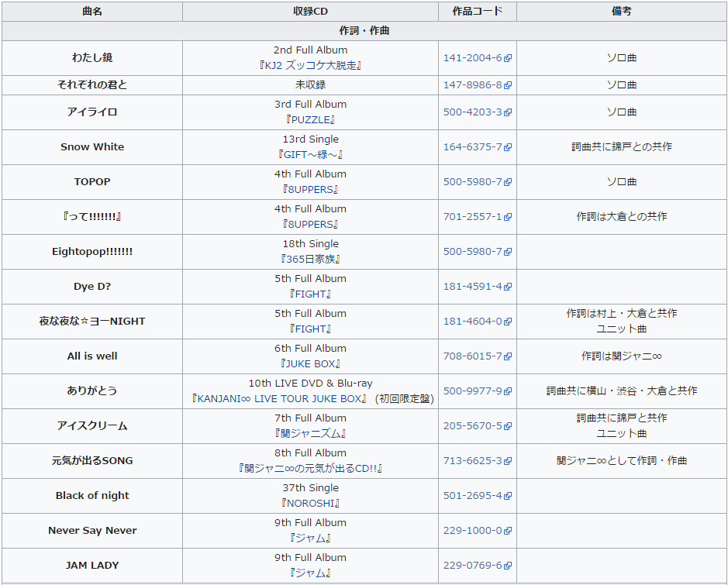Open the 関ジャニズム album link
Viewport: 728px width, 585px height.
(x=310, y=433)
